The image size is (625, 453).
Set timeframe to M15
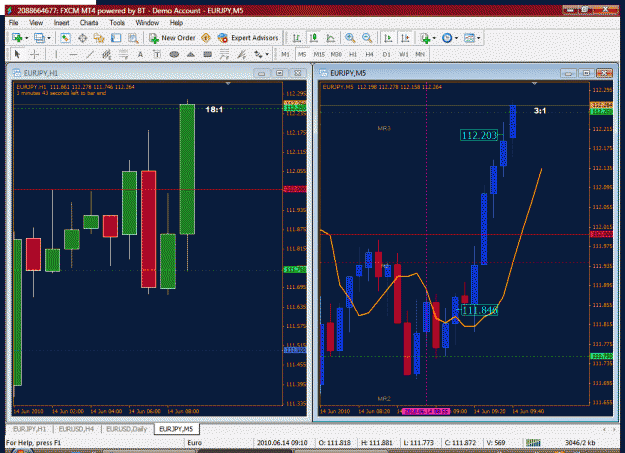319,54
